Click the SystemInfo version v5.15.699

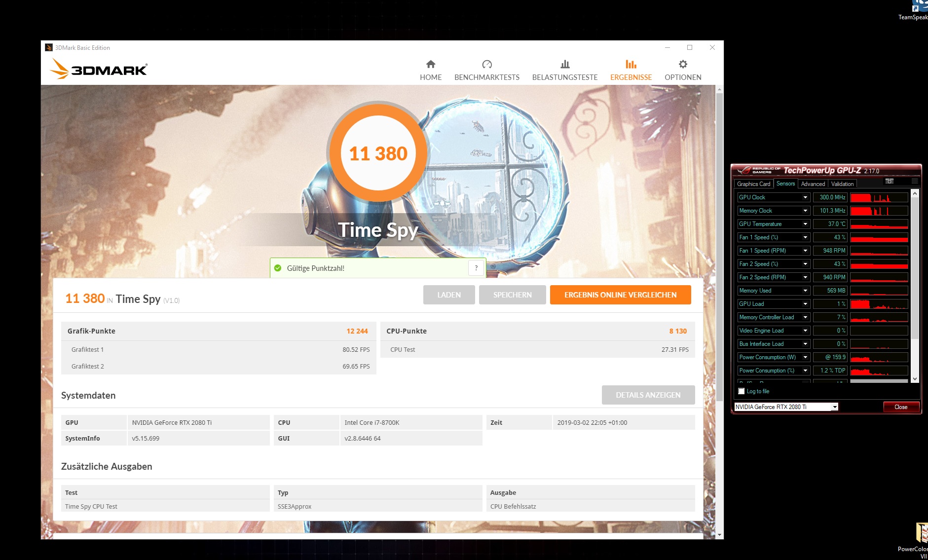146,438
